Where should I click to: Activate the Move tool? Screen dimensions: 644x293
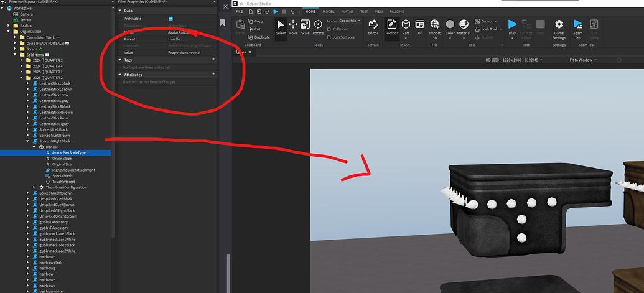pyautogui.click(x=293, y=27)
